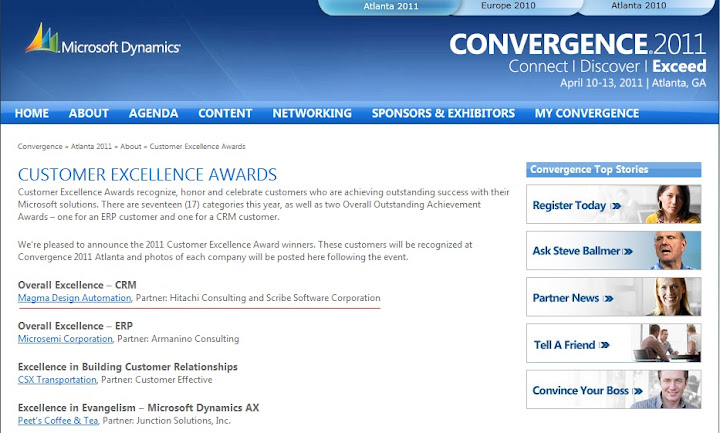Click the Hitachi Consulting and Scribe Software text
720x433 pixels.
(275, 298)
